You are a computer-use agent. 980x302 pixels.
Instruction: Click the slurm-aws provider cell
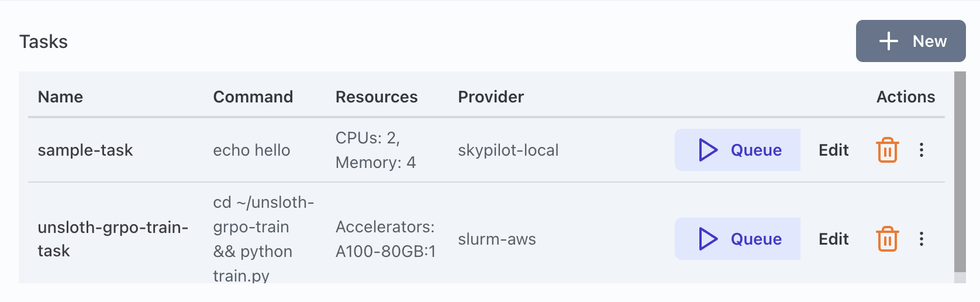click(x=496, y=239)
